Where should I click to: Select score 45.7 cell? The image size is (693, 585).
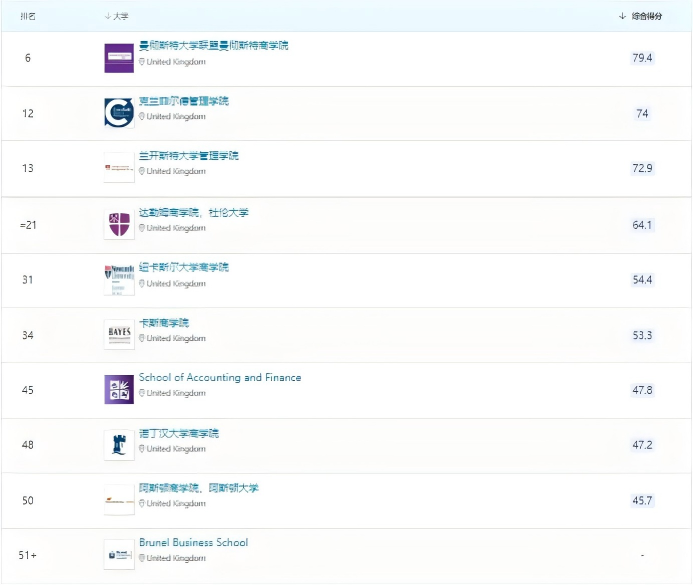click(642, 501)
